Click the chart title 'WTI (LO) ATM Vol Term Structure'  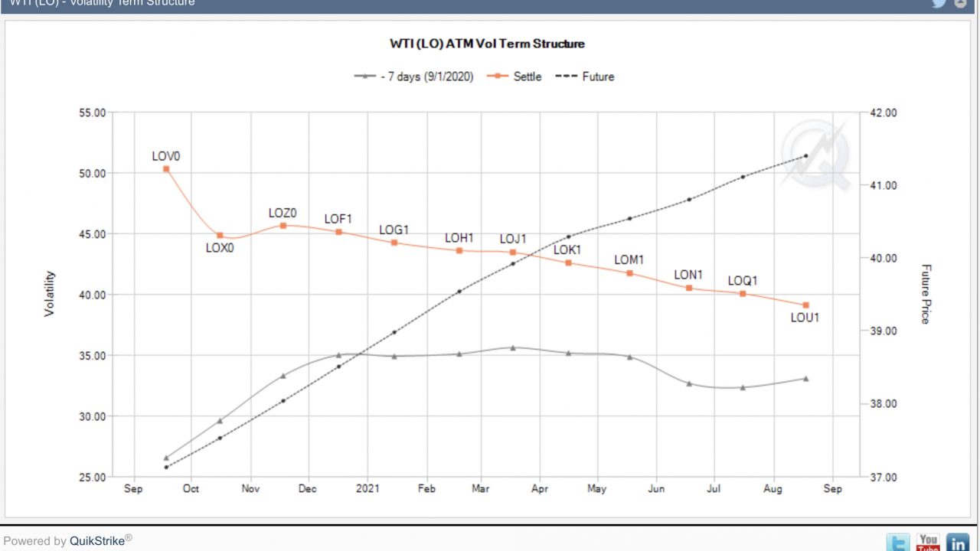coord(487,44)
